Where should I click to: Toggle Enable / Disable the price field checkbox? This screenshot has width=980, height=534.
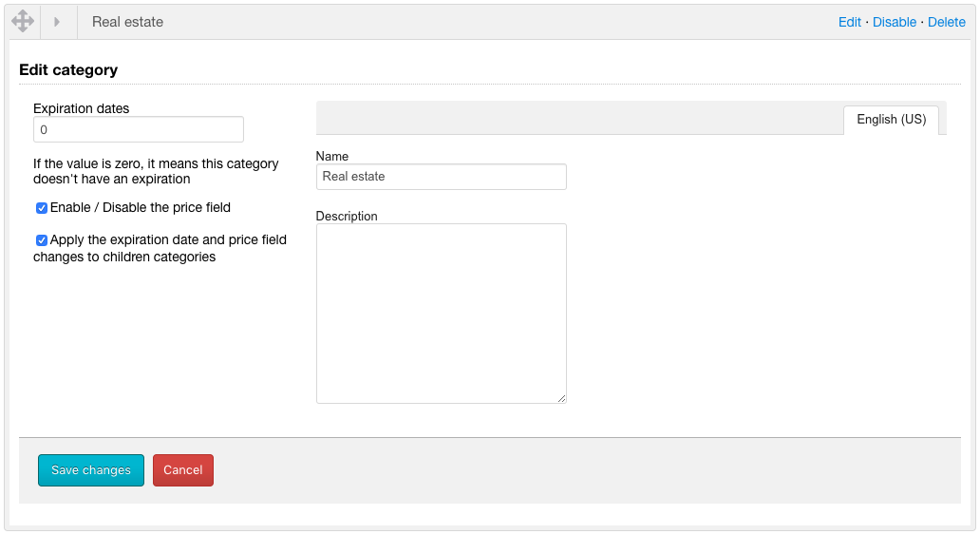tap(42, 208)
